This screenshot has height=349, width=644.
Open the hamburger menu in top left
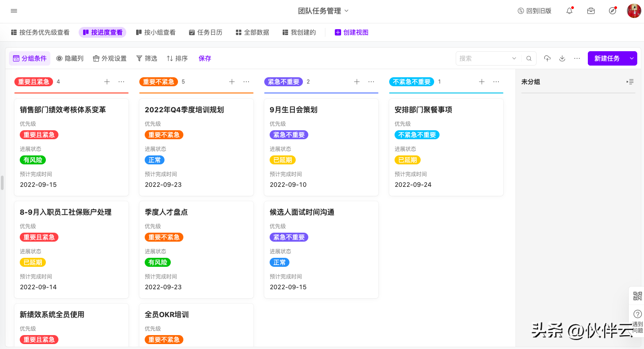(14, 11)
